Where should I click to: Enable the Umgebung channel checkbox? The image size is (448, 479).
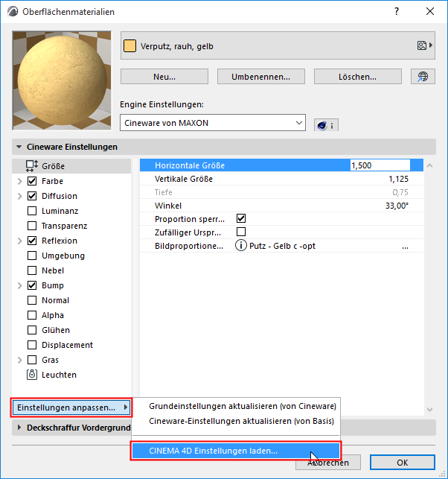32,256
